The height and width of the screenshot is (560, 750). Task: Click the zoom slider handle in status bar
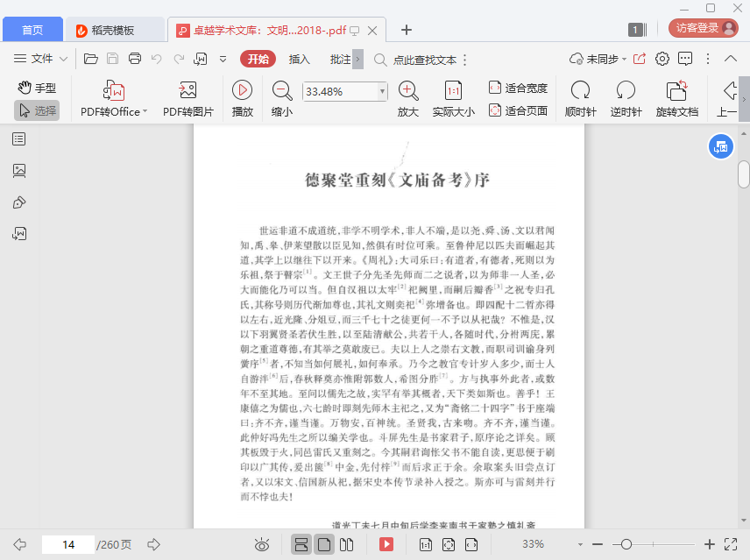coord(626,544)
